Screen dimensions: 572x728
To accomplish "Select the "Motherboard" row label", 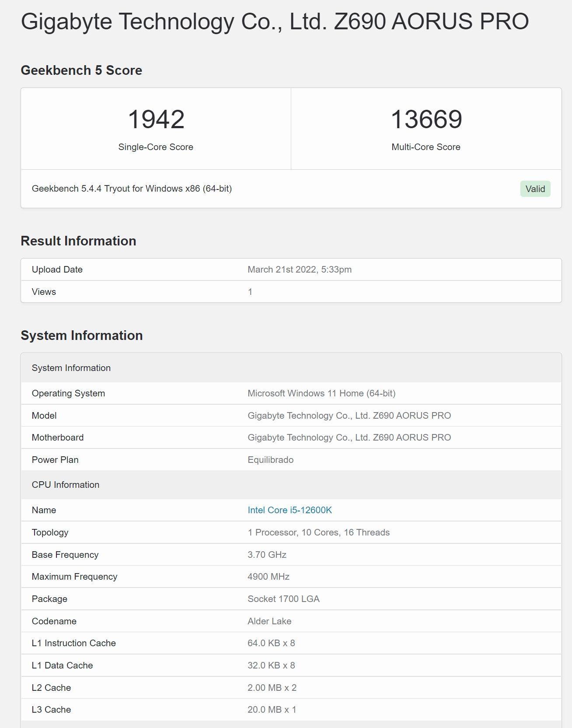I will click(57, 437).
